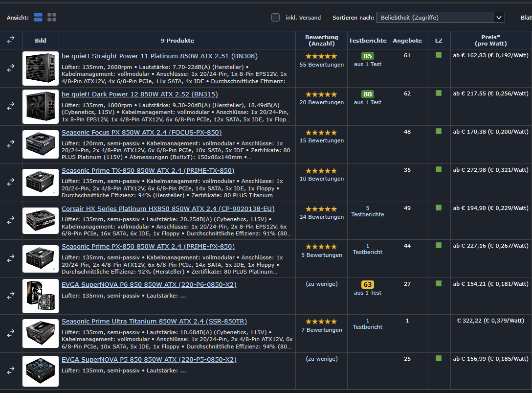Click Corsair HX850 product thumbnail

41,220
